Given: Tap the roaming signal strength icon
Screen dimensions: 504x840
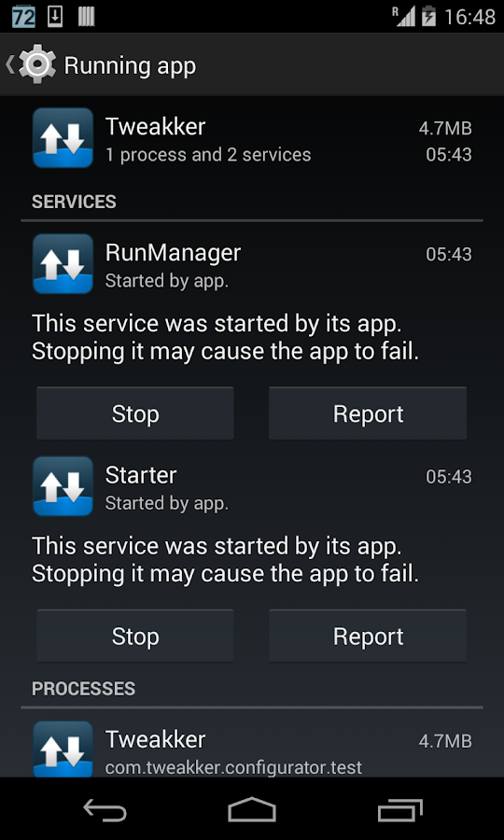Looking at the screenshot, I should click(x=404, y=17).
